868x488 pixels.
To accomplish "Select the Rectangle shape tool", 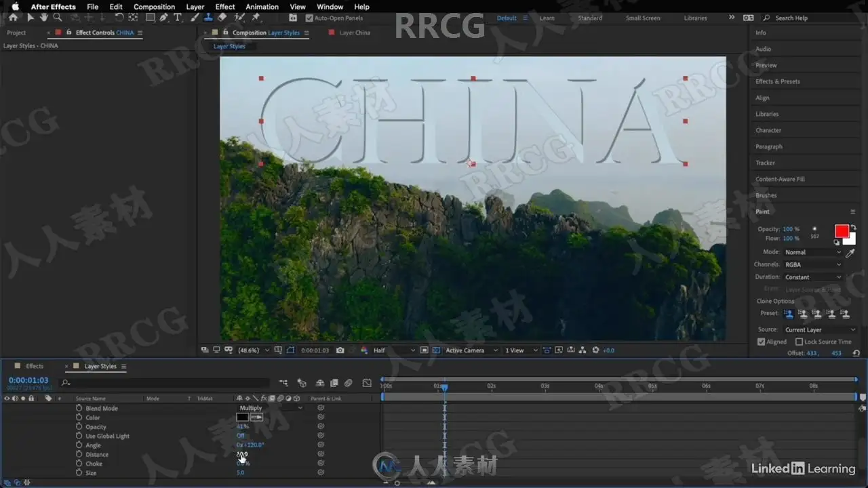I will tap(151, 18).
